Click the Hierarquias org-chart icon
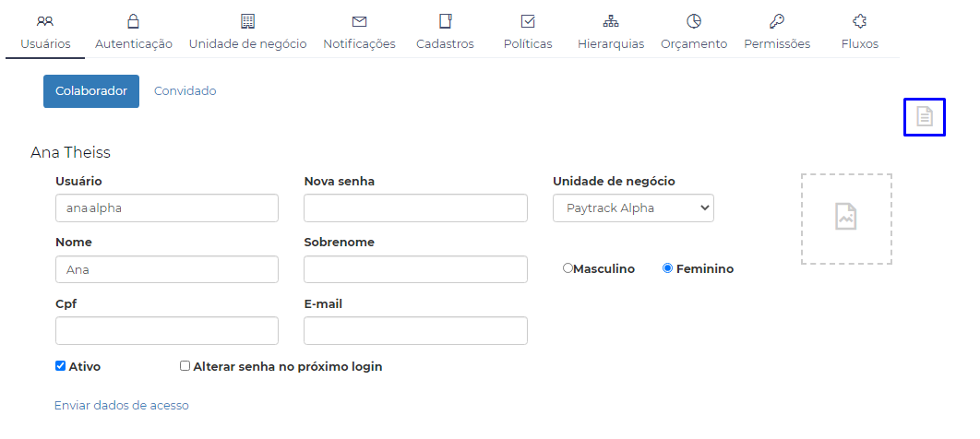This screenshot has height=439, width=980. click(611, 21)
